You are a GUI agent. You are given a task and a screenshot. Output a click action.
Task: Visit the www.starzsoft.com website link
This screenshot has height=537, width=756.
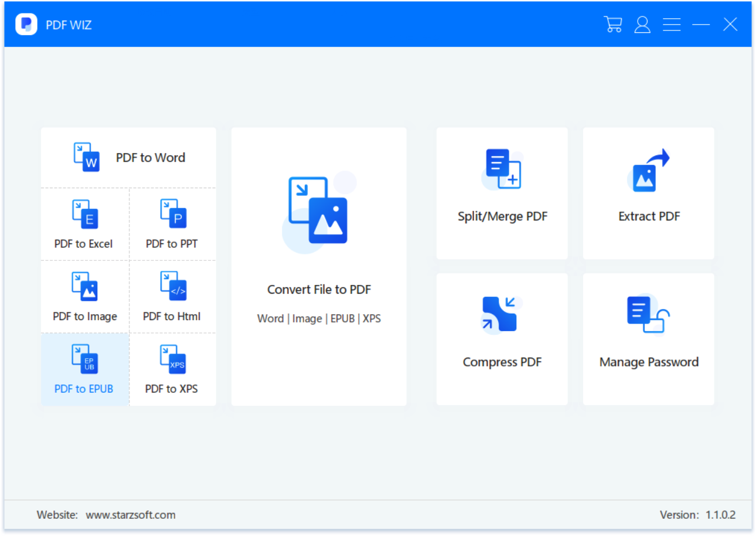(x=131, y=515)
